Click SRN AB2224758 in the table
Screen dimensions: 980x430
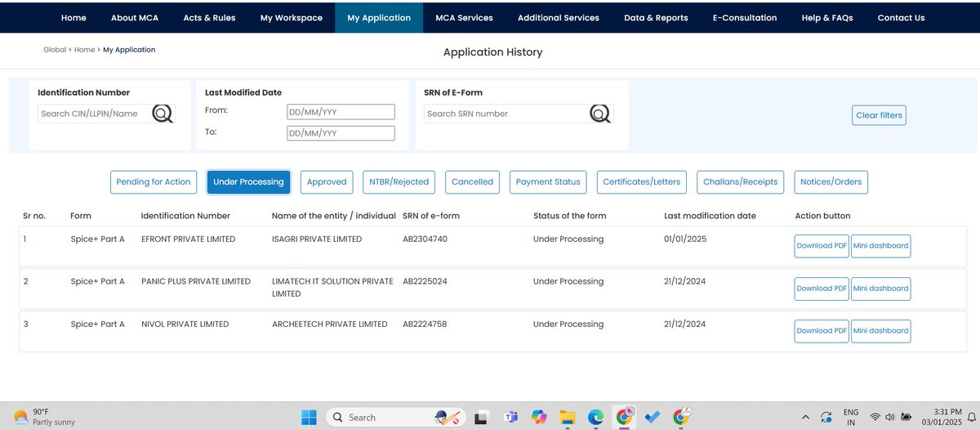[x=425, y=325]
